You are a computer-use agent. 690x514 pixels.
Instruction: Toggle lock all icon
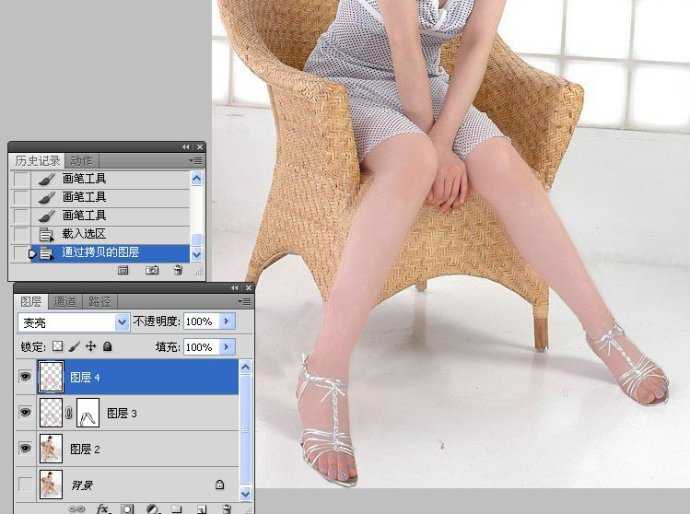pos(107,346)
